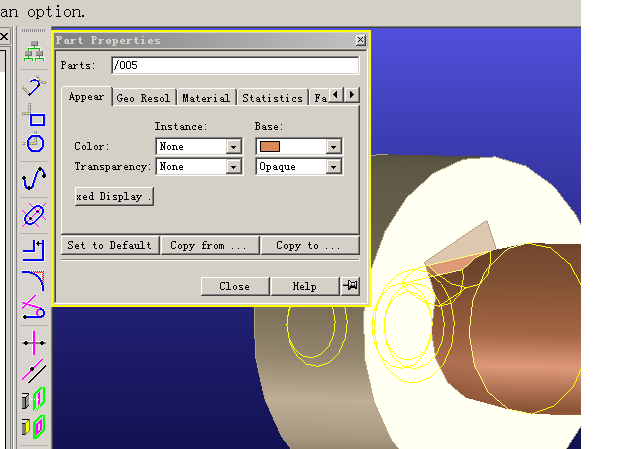Select the green extrude plane tool
This screenshot has width=640, height=449.
click(x=34, y=399)
